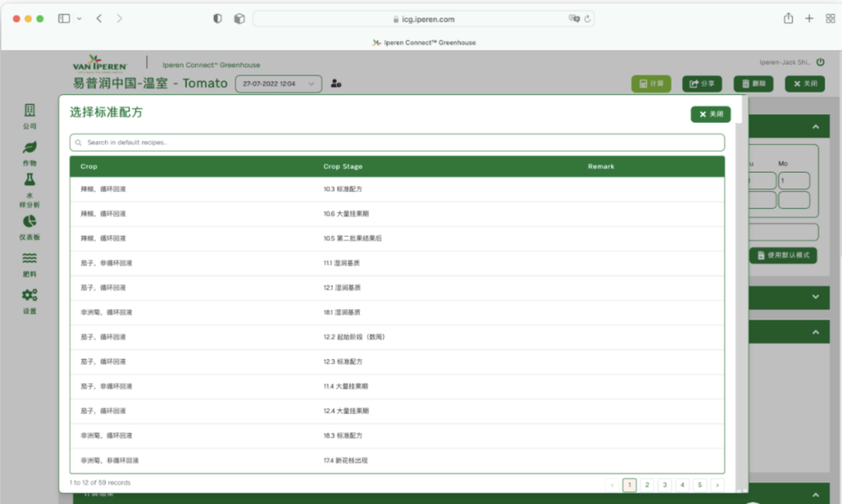Click the 关闭 button in the dialog

[710, 114]
